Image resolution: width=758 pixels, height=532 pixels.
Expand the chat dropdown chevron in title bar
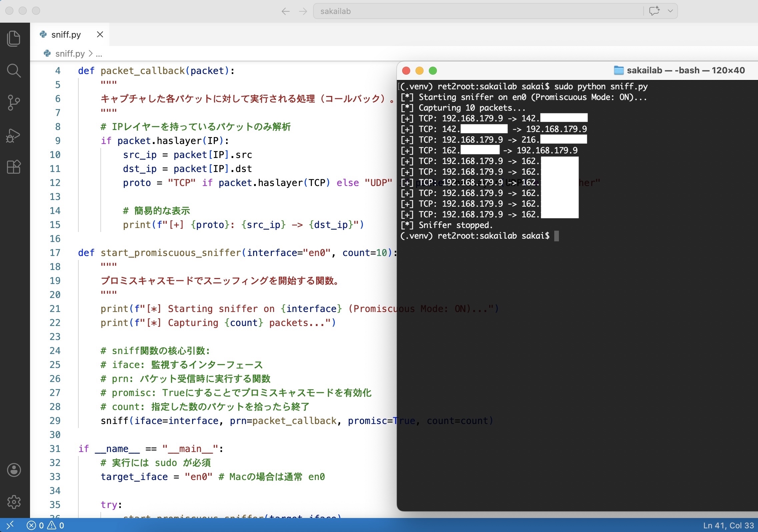[x=670, y=11]
